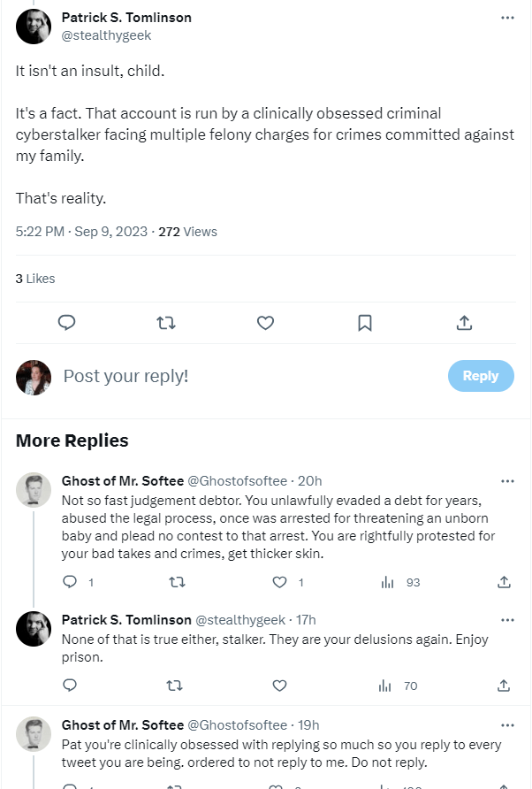Click Patrick S. Tomlinson's top profile picture
532x789 pixels.
tap(34, 26)
